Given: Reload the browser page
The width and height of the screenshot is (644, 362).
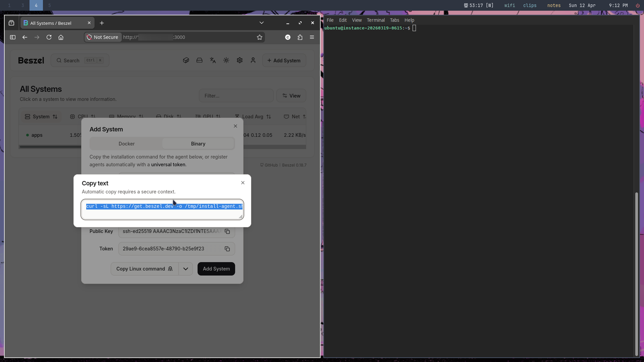Looking at the screenshot, I should pyautogui.click(x=49, y=37).
